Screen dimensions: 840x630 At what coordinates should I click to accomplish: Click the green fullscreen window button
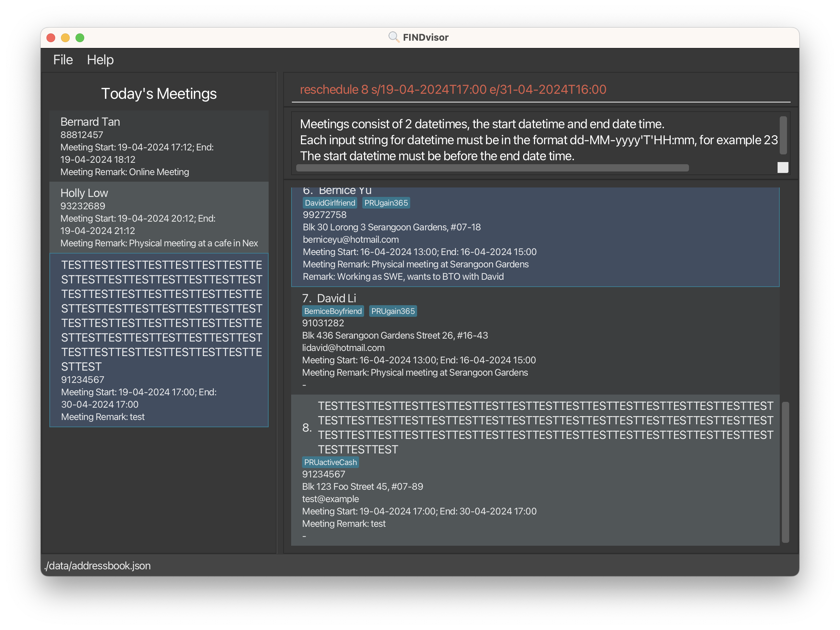80,38
